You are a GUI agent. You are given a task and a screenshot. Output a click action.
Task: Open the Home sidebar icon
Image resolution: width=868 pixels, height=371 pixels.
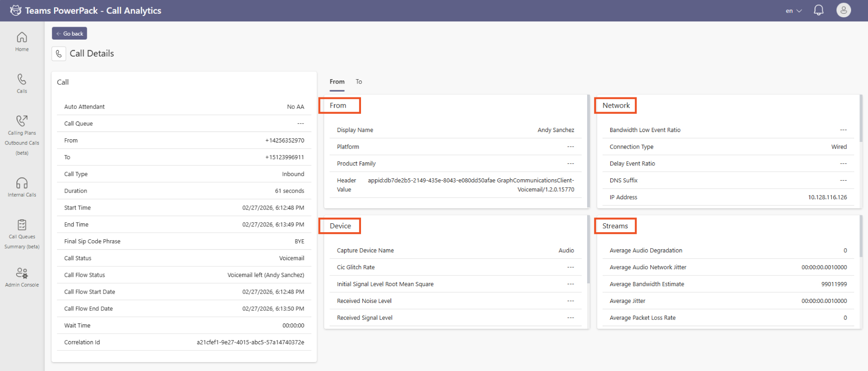(22, 37)
